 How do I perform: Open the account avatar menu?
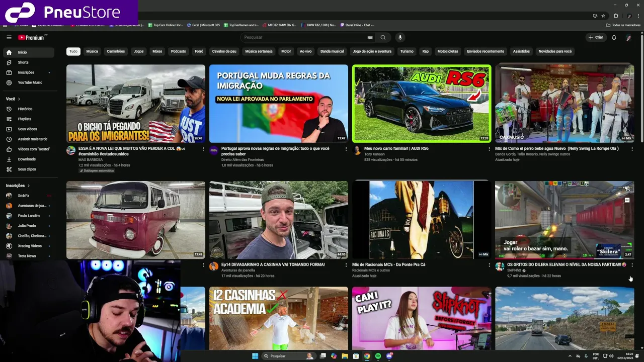pyautogui.click(x=628, y=37)
